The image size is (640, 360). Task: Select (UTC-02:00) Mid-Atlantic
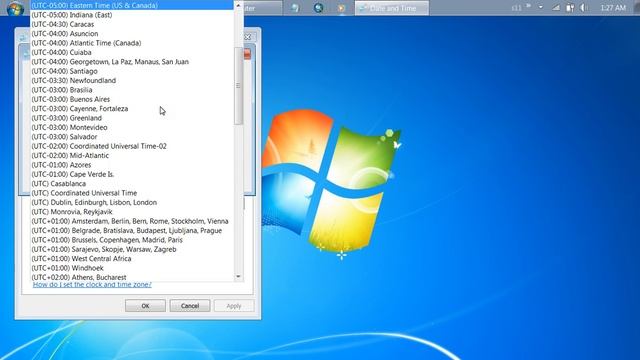[x=132, y=156]
